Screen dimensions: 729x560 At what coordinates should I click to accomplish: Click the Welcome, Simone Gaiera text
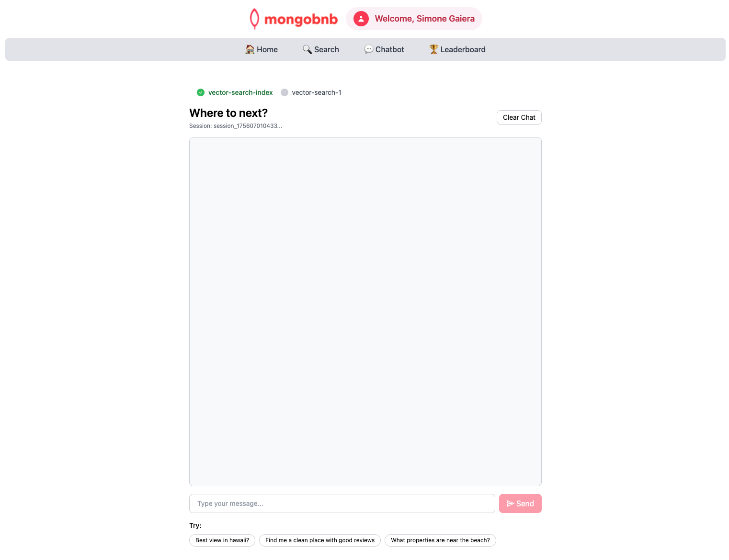(424, 19)
